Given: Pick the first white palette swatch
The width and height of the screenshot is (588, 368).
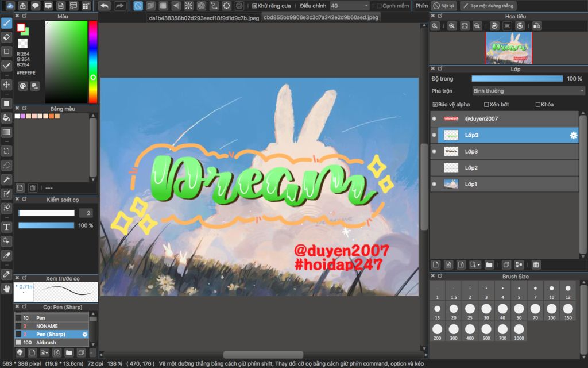Looking at the screenshot, I should 17,116.
